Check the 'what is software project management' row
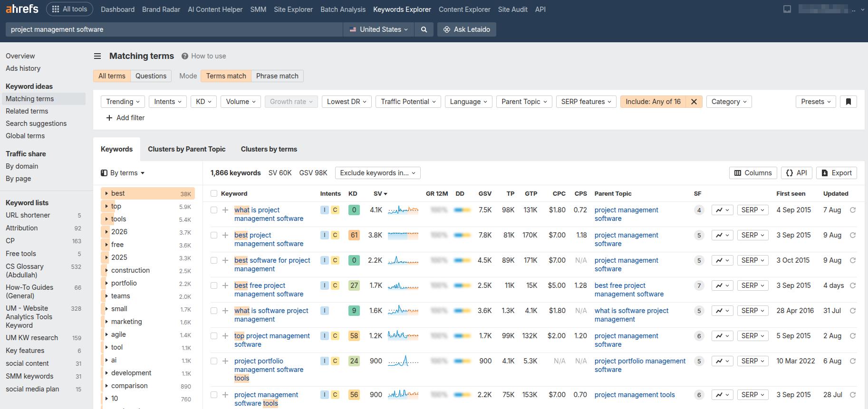Screen dimensions: 868x409 pyautogui.click(x=214, y=311)
